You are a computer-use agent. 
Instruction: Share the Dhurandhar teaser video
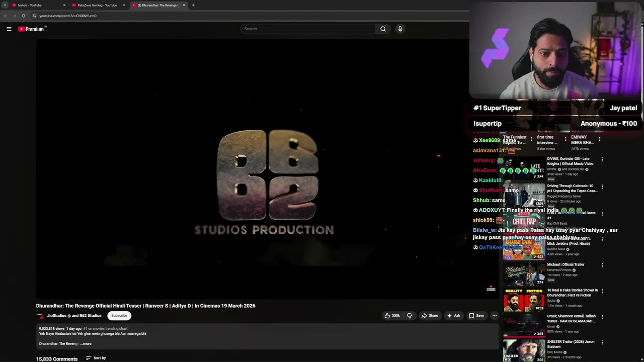tap(429, 316)
